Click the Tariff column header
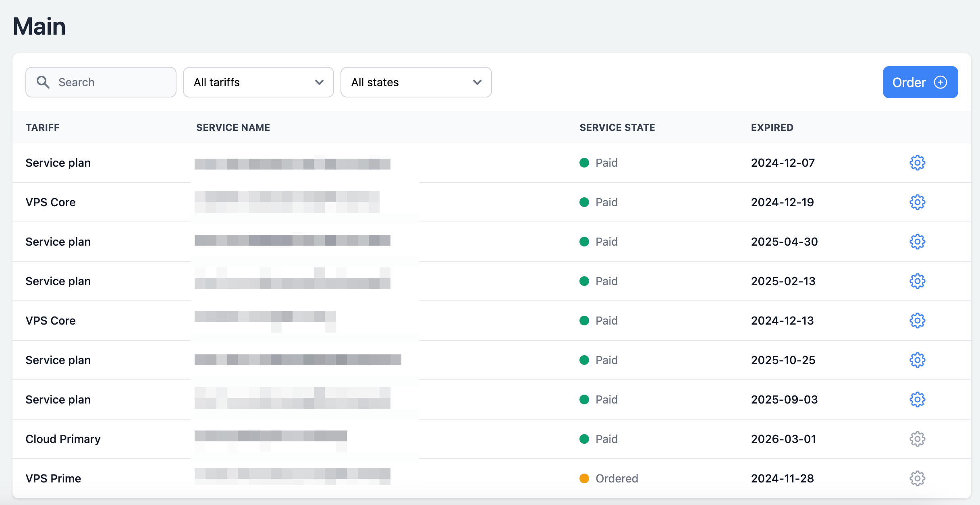 click(43, 128)
